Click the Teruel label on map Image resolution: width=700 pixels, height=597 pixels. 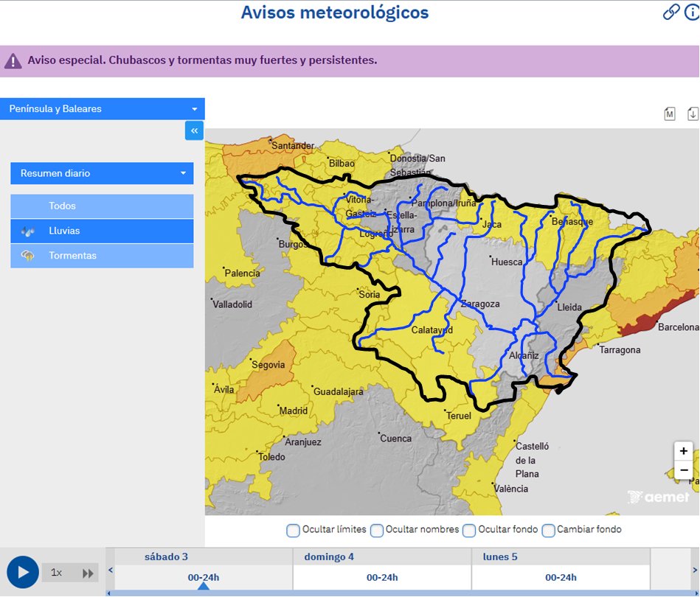(x=459, y=416)
